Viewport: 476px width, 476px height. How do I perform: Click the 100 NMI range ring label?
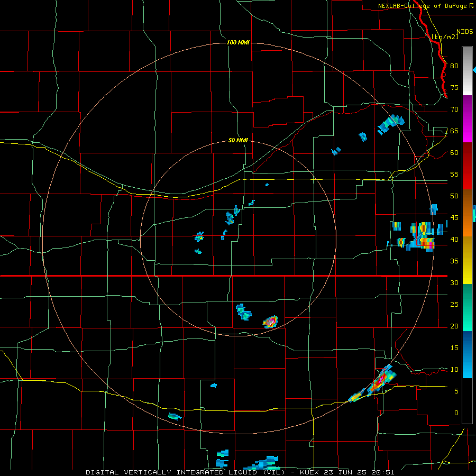pos(238,42)
